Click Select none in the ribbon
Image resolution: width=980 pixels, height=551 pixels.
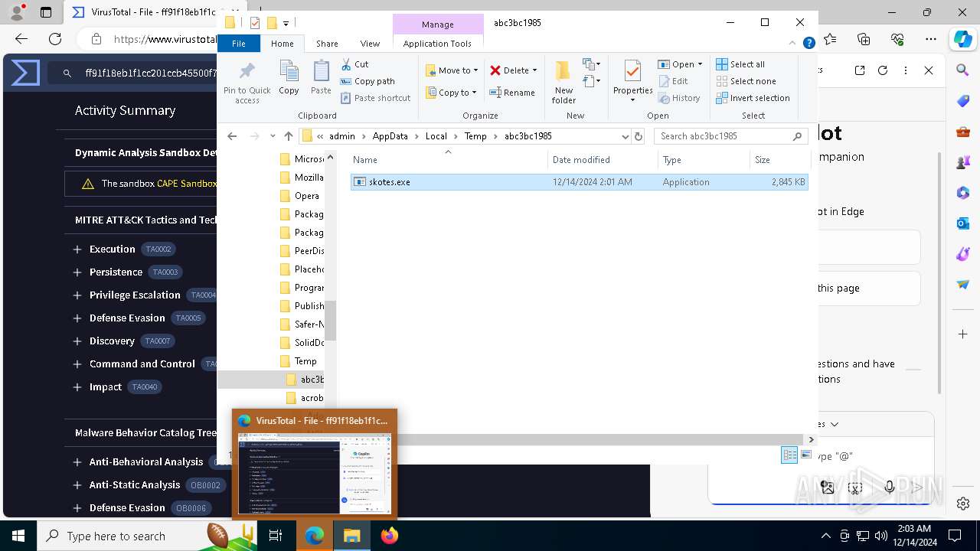pyautogui.click(x=746, y=81)
